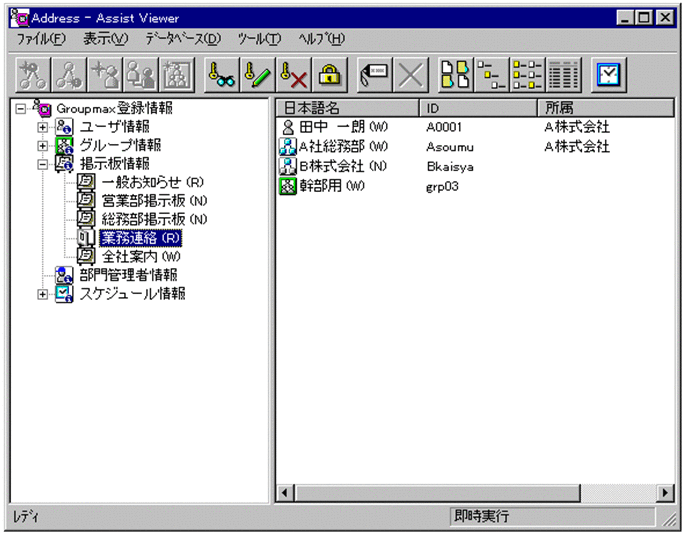
Task: Click the key with red X delete icon
Action: tap(290, 74)
